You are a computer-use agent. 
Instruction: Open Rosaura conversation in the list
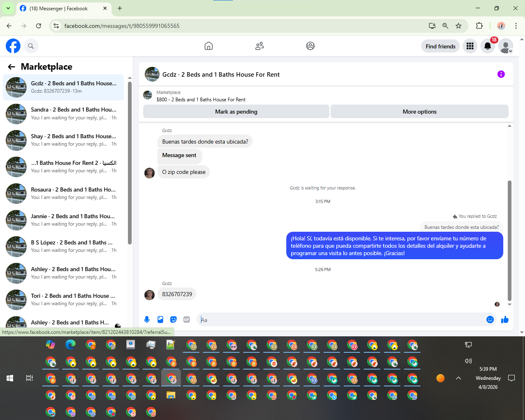(63, 193)
